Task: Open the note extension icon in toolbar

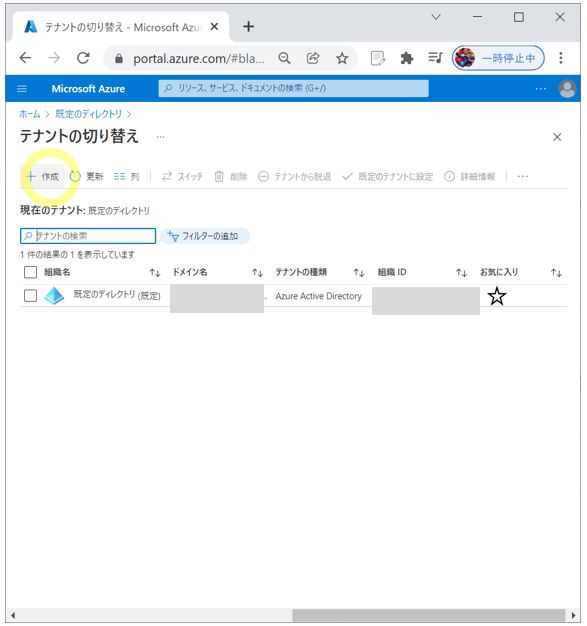Action: 377,58
